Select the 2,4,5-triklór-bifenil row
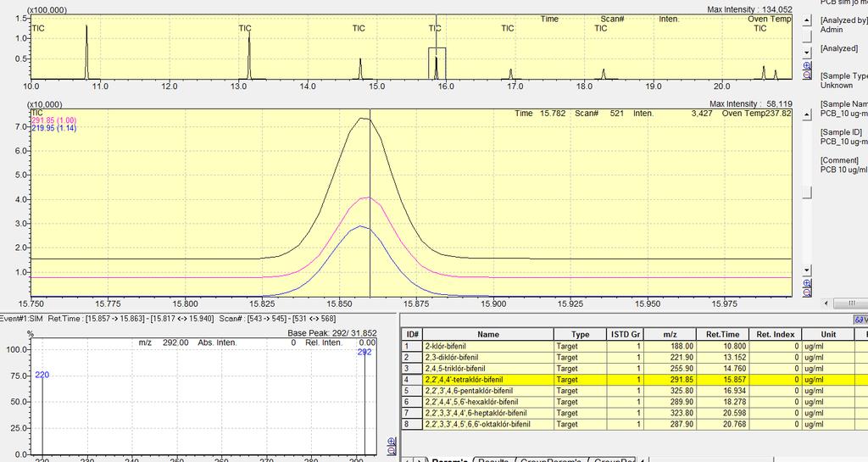Viewport: 868px width, 462px height. (x=634, y=369)
